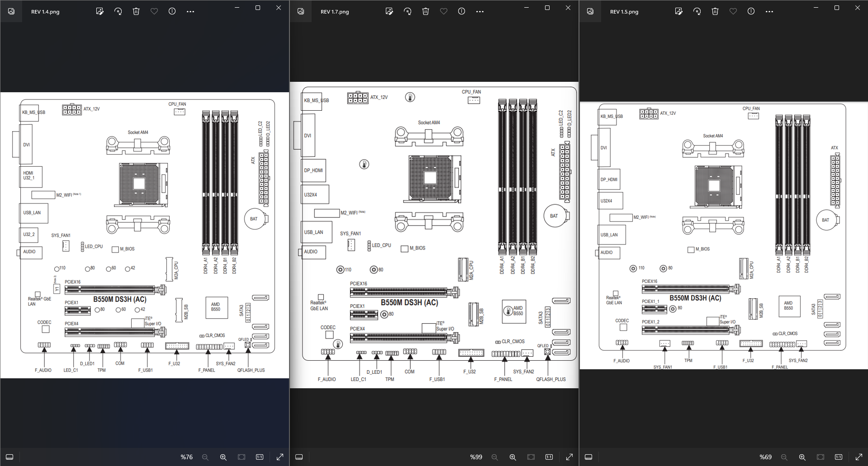This screenshot has width=868, height=466.
Task: Click the %99 zoom level text
Action: (x=476, y=457)
